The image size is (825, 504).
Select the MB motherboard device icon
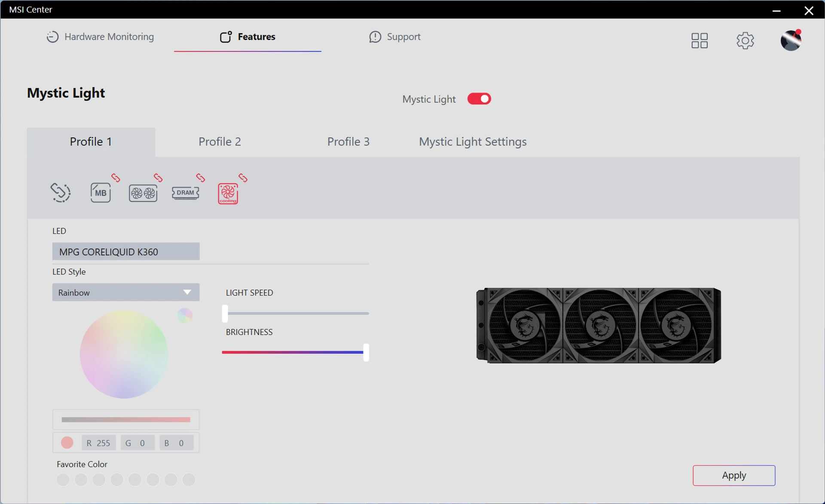pos(101,192)
